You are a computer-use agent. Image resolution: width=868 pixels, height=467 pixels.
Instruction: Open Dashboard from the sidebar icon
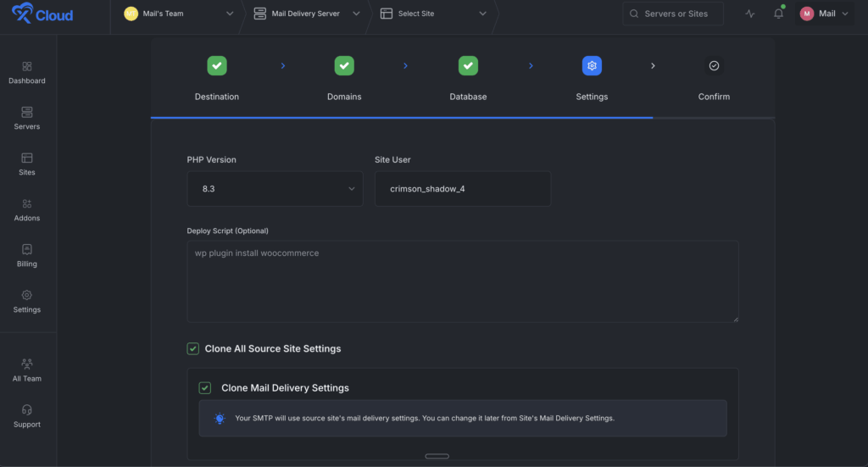(x=27, y=67)
